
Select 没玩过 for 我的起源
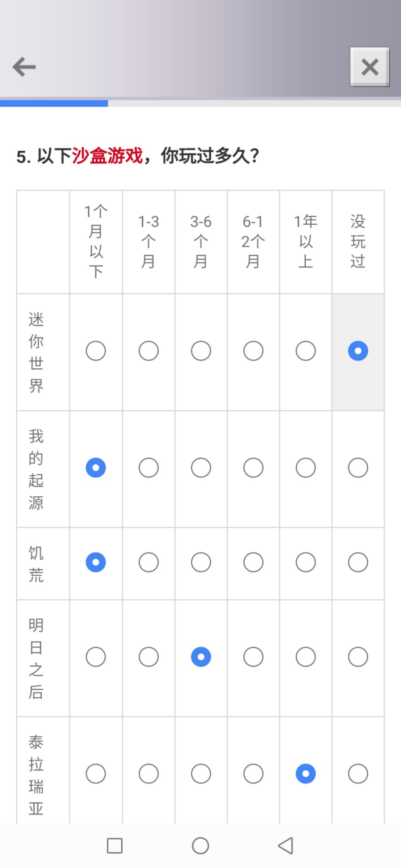(358, 468)
